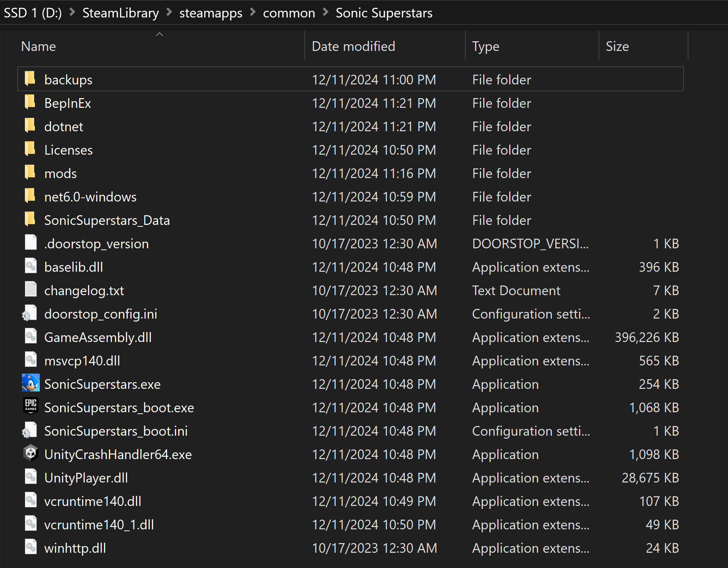Open the Licenses folder icon
This screenshot has height=568, width=728.
pos(30,150)
